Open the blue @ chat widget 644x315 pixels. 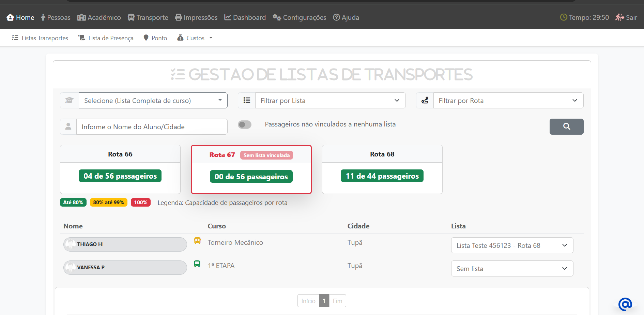point(625,304)
